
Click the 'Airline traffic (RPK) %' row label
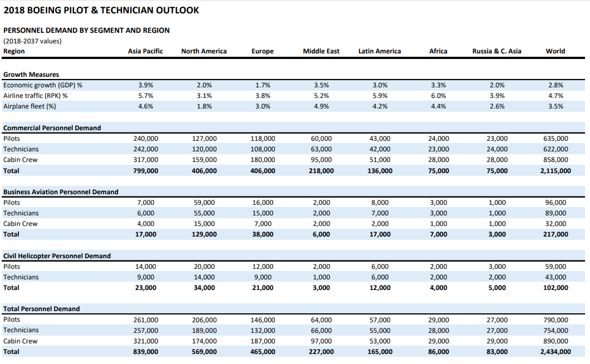tap(36, 96)
